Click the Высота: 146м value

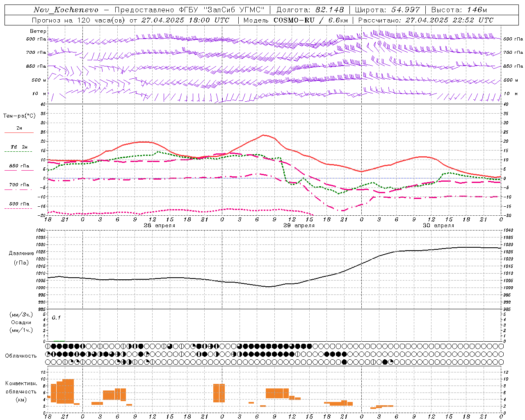point(459,10)
